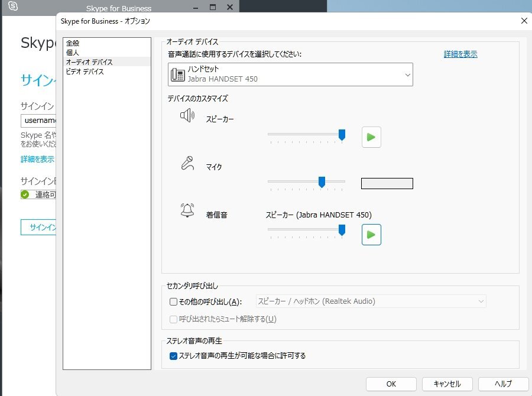Click the username field in Skype sign-in window

pos(38,121)
